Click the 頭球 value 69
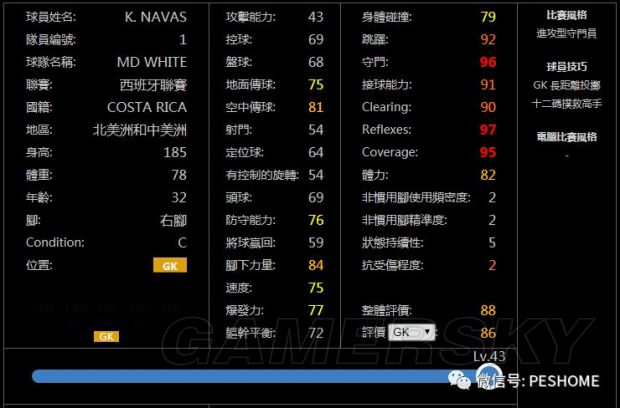This screenshot has width=620, height=408. tap(316, 197)
